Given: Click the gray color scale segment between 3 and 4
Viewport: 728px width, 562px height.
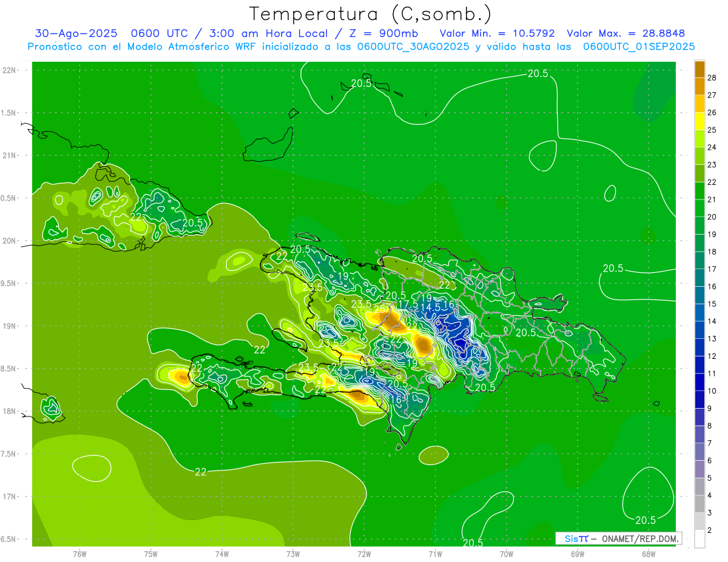Looking at the screenshot, I should coord(699,504).
